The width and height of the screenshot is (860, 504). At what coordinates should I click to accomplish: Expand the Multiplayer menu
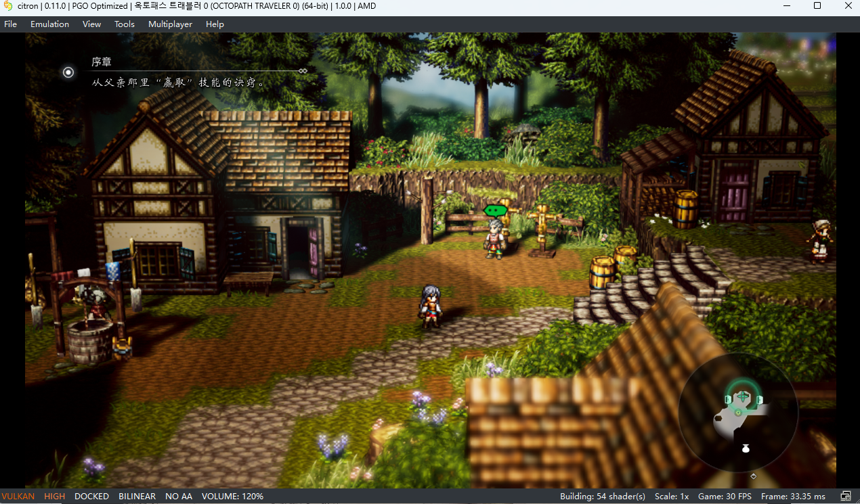click(170, 24)
